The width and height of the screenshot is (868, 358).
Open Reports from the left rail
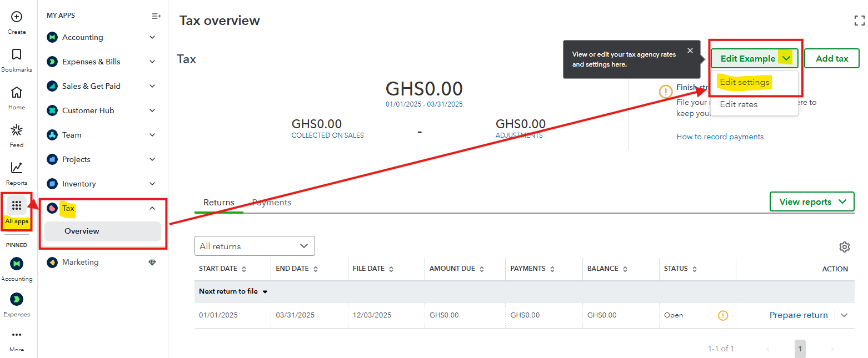point(17,168)
